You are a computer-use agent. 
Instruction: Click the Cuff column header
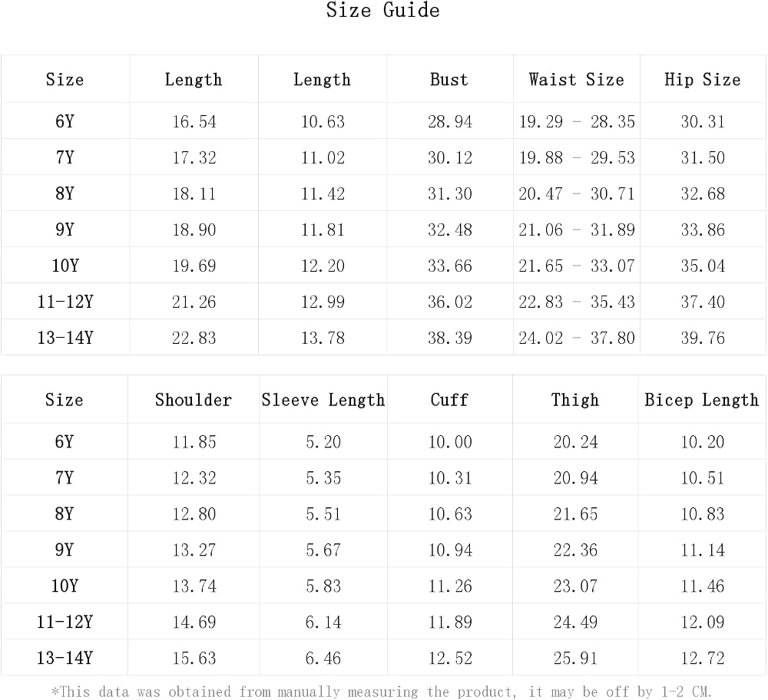[449, 400]
